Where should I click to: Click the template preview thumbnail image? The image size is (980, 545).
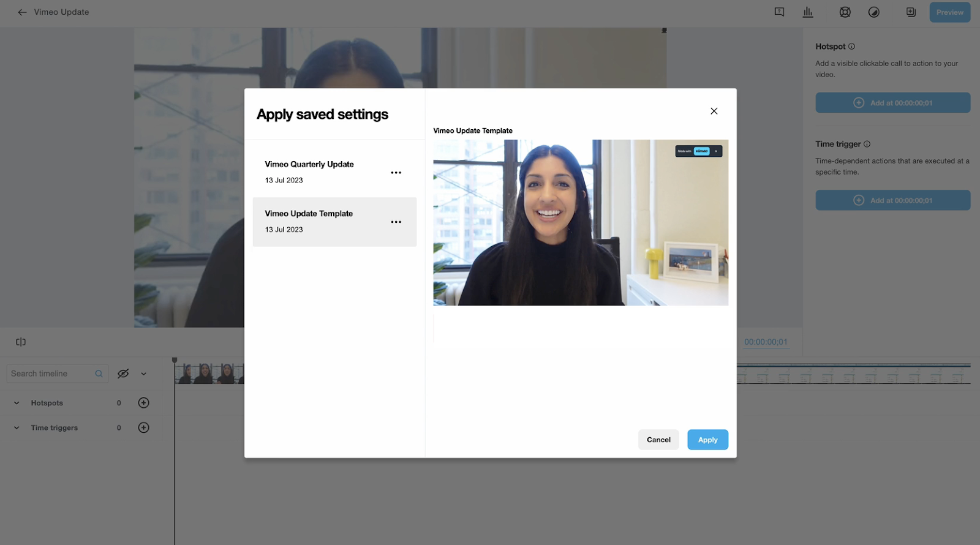tap(581, 222)
